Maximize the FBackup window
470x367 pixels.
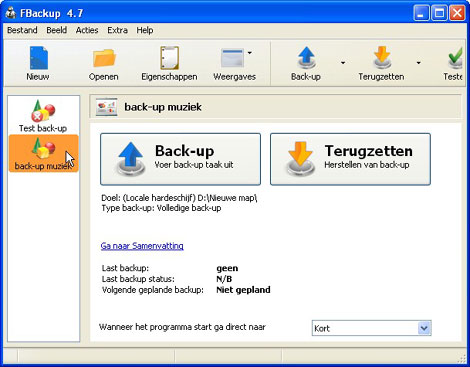point(439,13)
